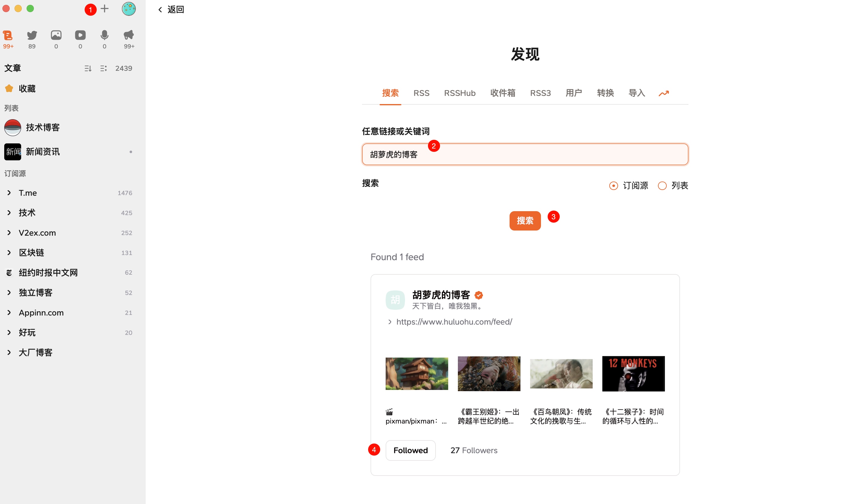This screenshot has height=504, width=868.
Task: Expand the V2ex.com folder
Action: (9, 233)
